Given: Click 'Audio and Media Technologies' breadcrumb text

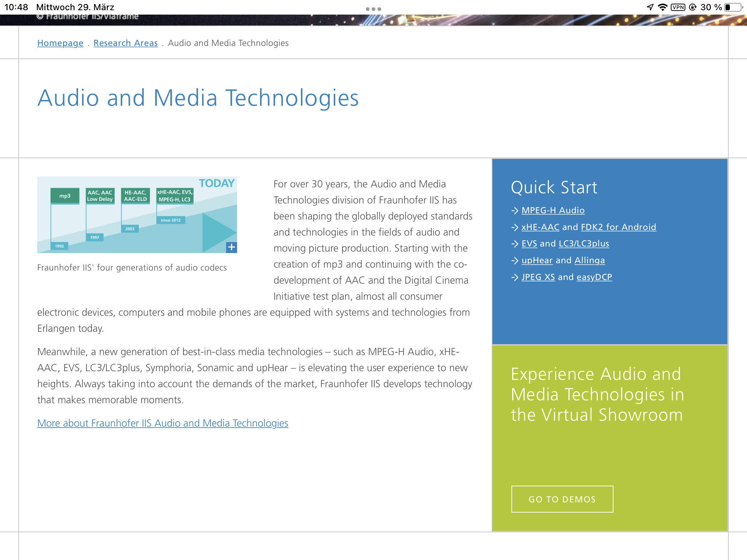Looking at the screenshot, I should [x=228, y=43].
